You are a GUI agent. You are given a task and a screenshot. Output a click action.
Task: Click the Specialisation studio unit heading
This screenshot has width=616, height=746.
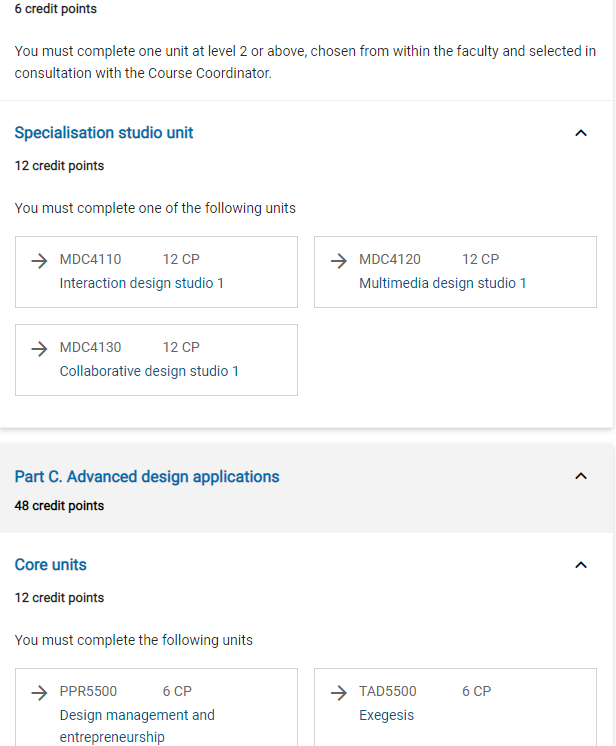point(104,133)
